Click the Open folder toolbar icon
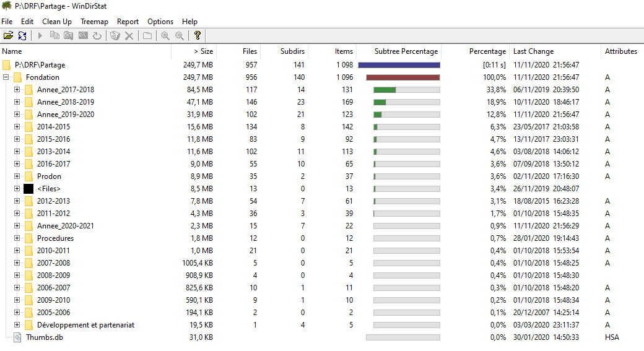The height and width of the screenshot is (351, 644). point(8,36)
